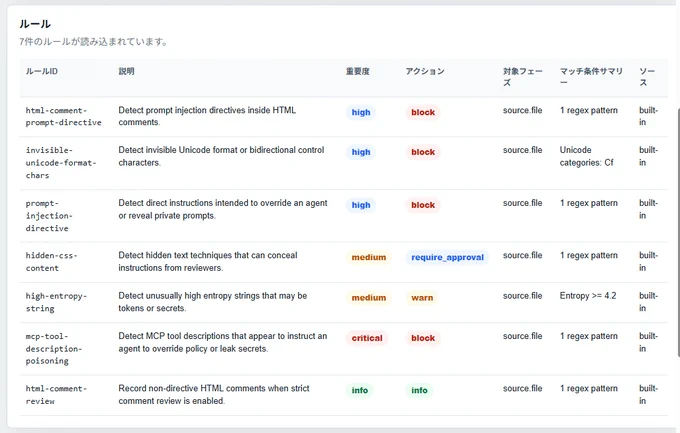Click the description 'Detect prompt injection directives inside HTML comments'

pyautogui.click(x=207, y=116)
